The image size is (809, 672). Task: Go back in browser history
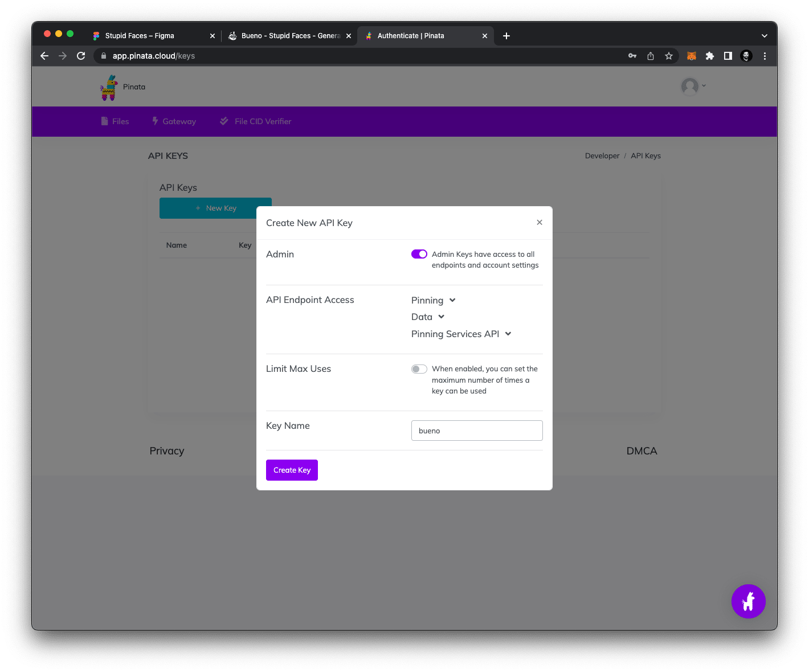(44, 56)
